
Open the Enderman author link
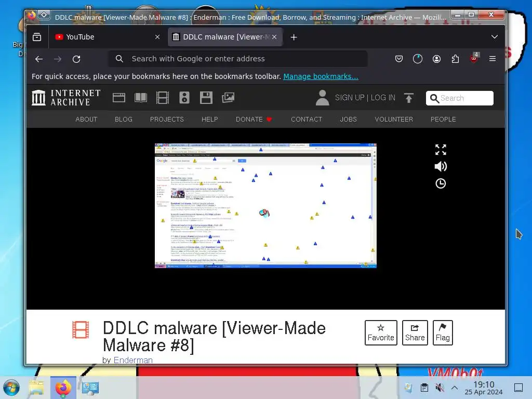click(133, 360)
